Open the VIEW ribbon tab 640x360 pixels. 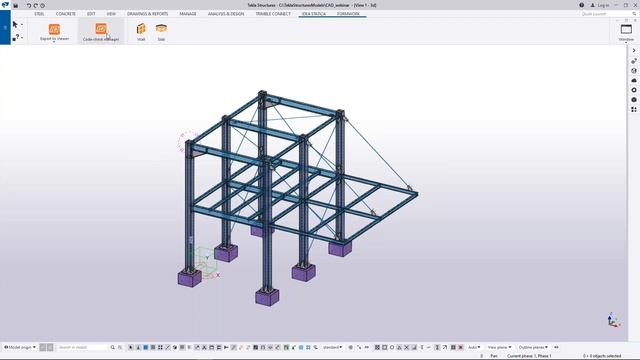coord(111,14)
